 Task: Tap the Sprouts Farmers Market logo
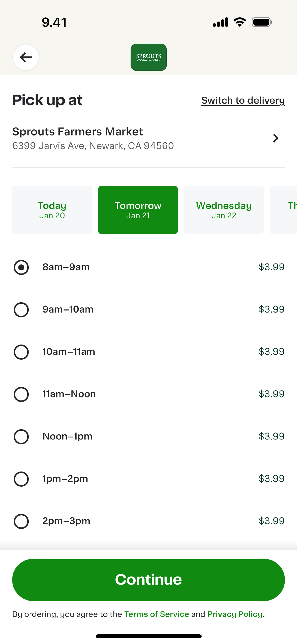tap(148, 57)
